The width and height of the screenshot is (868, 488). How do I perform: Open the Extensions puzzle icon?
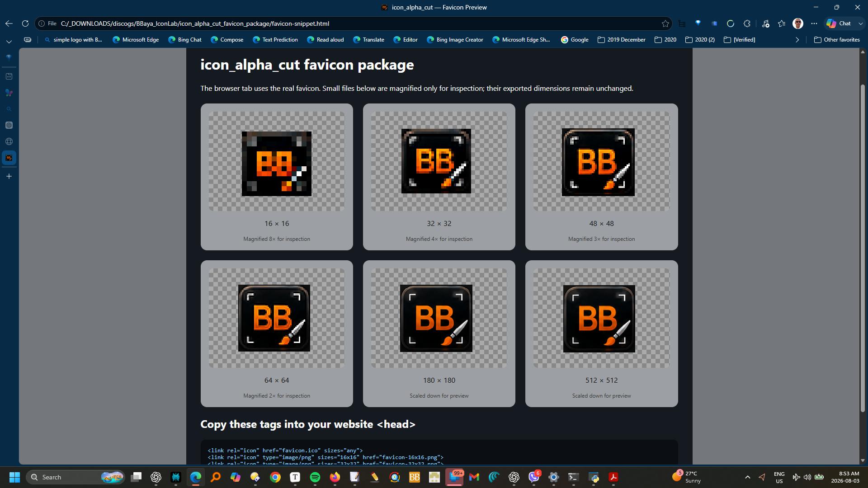(x=747, y=23)
